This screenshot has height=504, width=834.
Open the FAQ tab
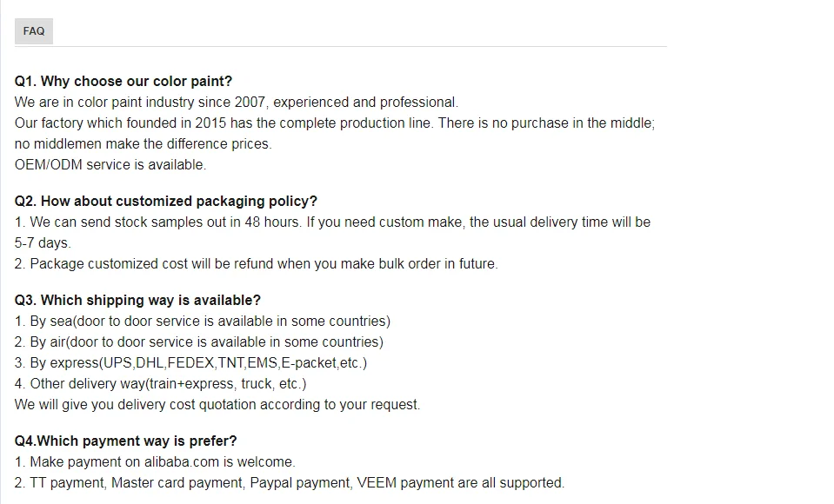pos(34,31)
